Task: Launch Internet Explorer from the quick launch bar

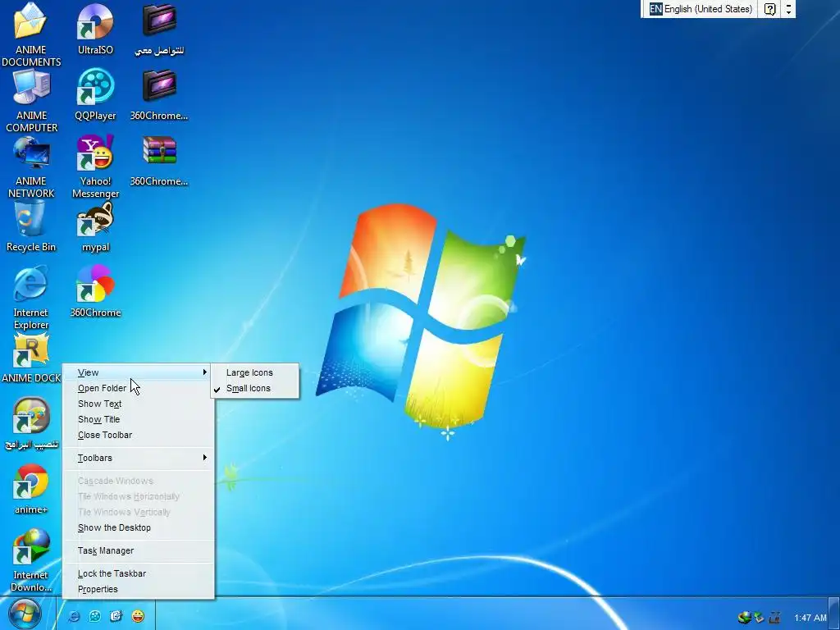Action: [x=74, y=617]
